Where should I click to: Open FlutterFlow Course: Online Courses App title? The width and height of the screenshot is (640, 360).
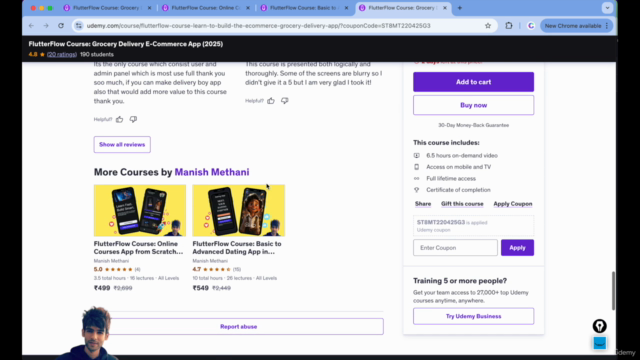click(138, 247)
